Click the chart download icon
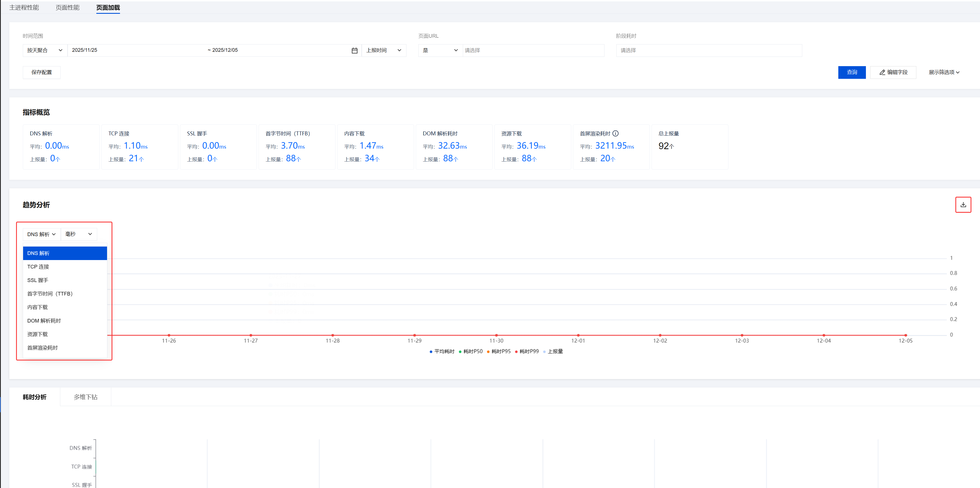The height and width of the screenshot is (488, 980). pyautogui.click(x=963, y=205)
